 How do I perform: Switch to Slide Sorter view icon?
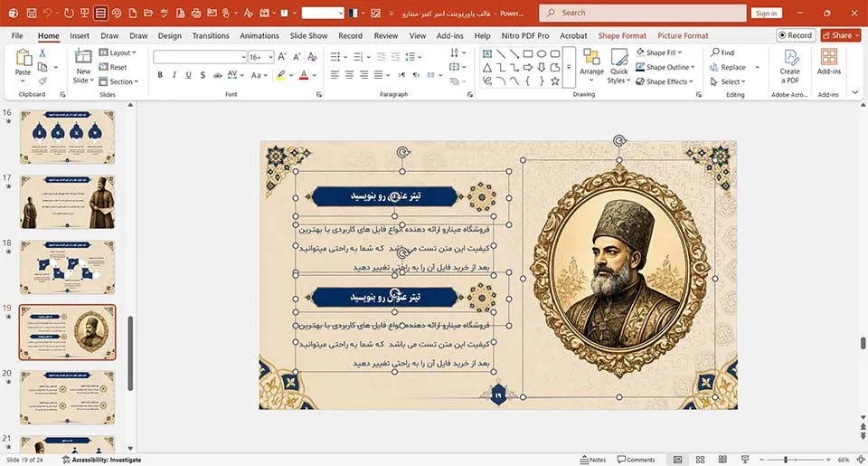700,460
